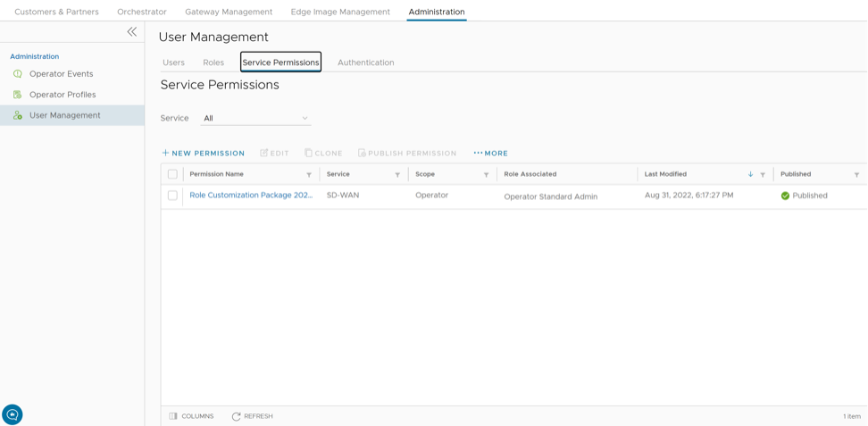Click the Operator Events sidebar icon

18,74
